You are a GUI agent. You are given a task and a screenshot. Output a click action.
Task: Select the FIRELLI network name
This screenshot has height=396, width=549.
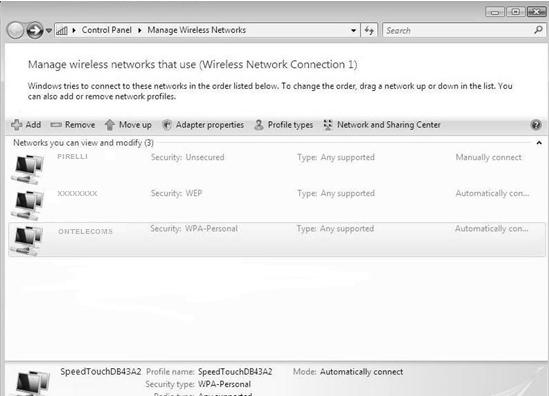[72, 157]
